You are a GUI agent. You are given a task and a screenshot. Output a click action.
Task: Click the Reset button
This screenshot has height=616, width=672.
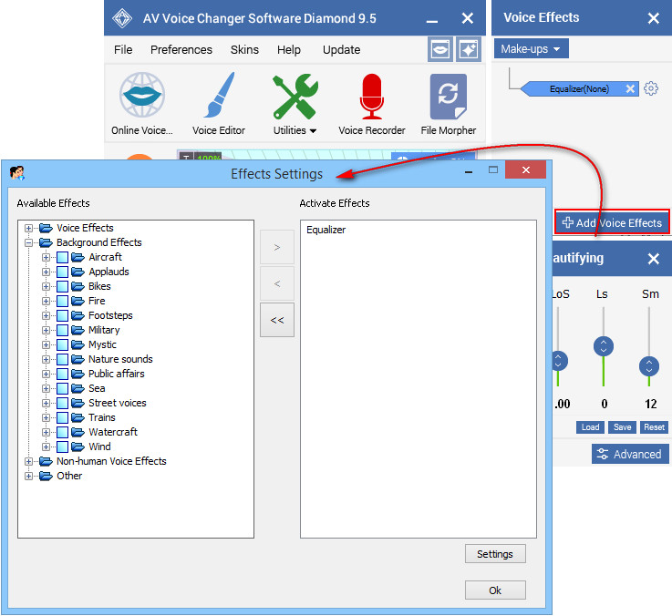(654, 427)
